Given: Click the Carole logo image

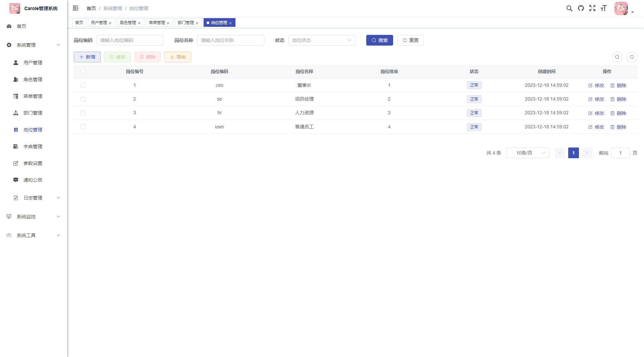Looking at the screenshot, I should pos(15,8).
